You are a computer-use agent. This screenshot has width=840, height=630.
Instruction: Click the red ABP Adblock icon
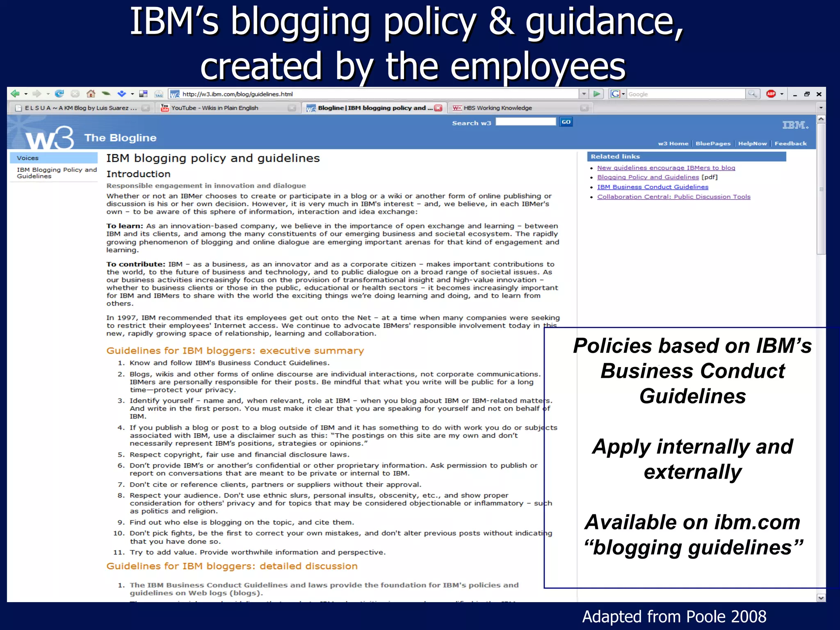click(771, 94)
